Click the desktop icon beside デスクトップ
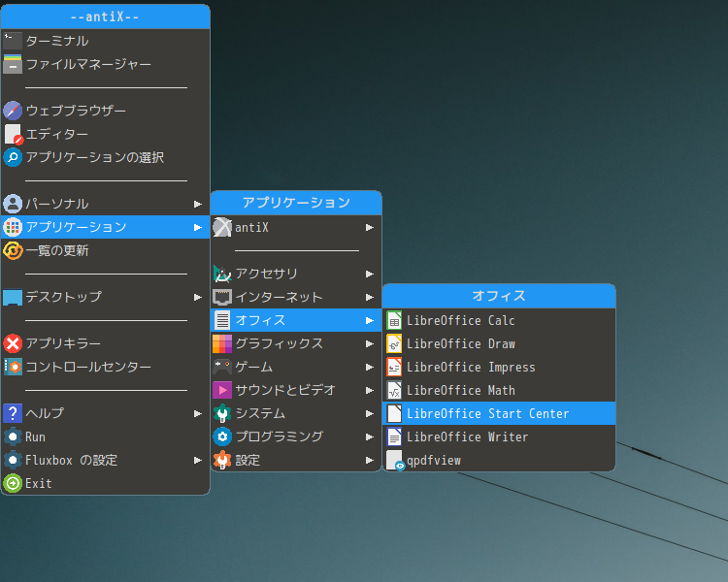The image size is (728, 582). pyautogui.click(x=13, y=297)
